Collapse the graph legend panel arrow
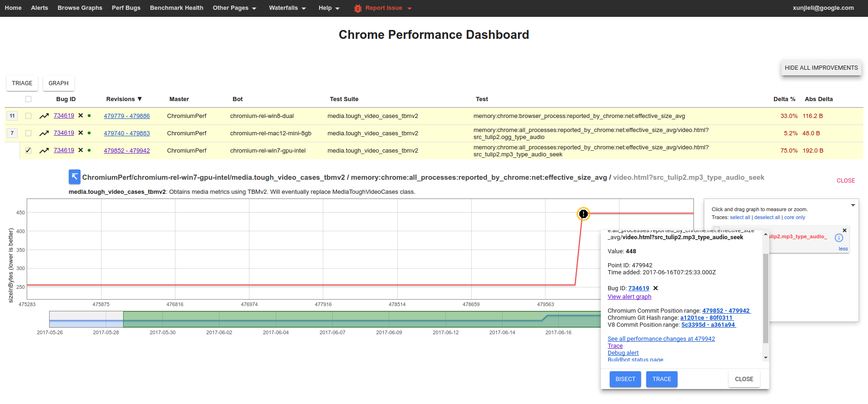This screenshot has height=404, width=868. click(x=853, y=205)
